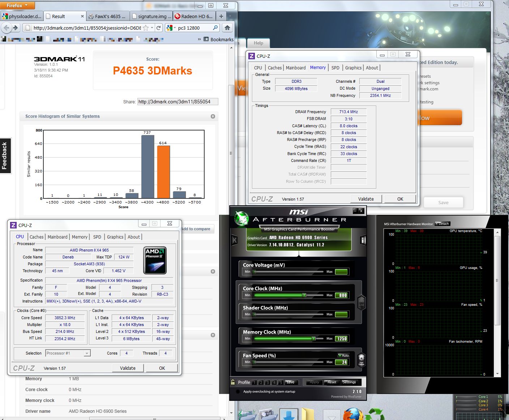Open the Processor #1 selection dropdown

68,353
